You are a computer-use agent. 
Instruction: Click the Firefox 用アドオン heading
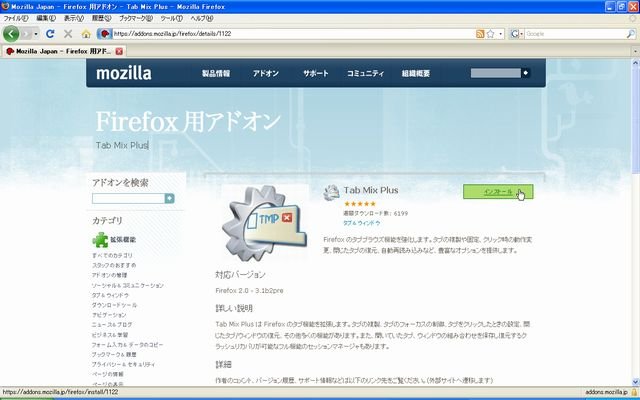188,122
